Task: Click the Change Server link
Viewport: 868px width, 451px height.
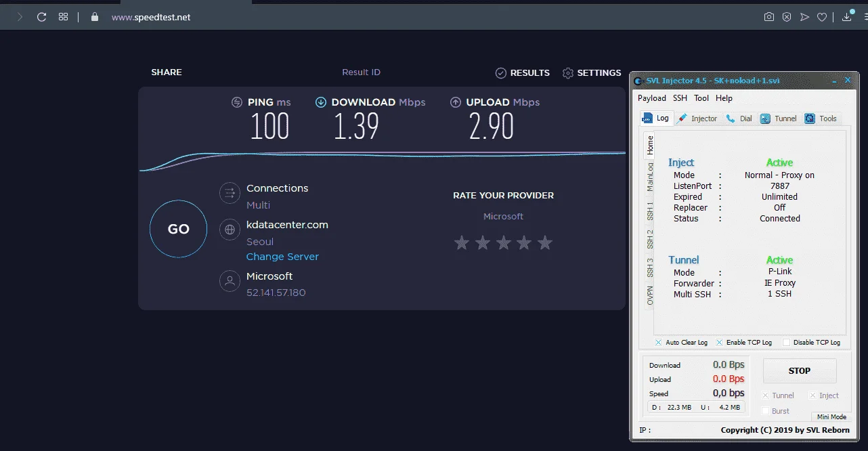Action: 282,257
